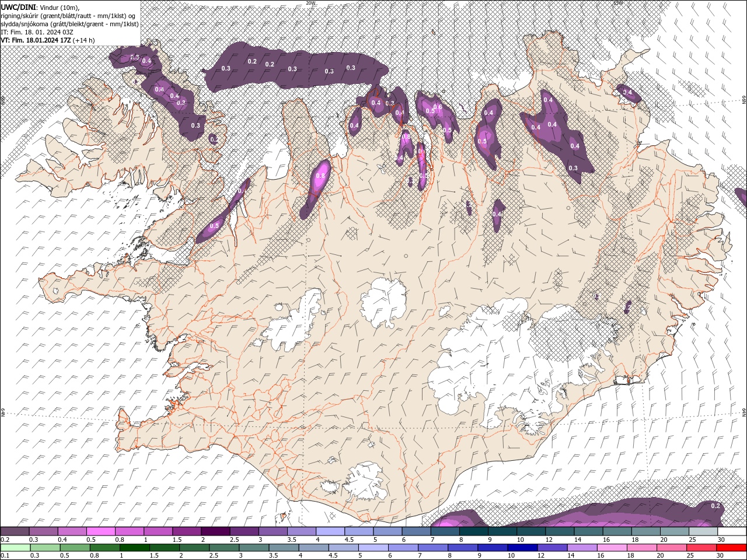Click the '12' label under the lower legend row
The height and width of the screenshot is (560, 747).
541,556
